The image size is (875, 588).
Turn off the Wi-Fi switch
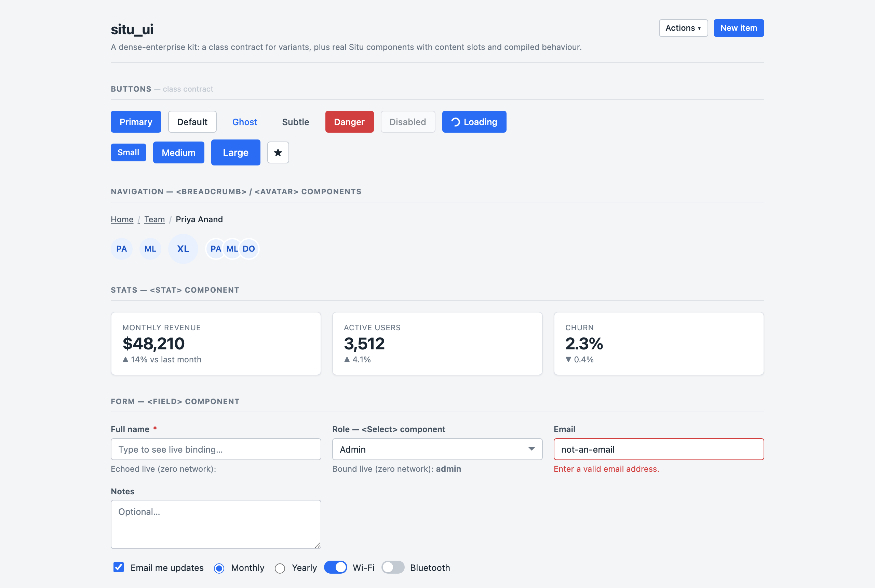coord(336,567)
